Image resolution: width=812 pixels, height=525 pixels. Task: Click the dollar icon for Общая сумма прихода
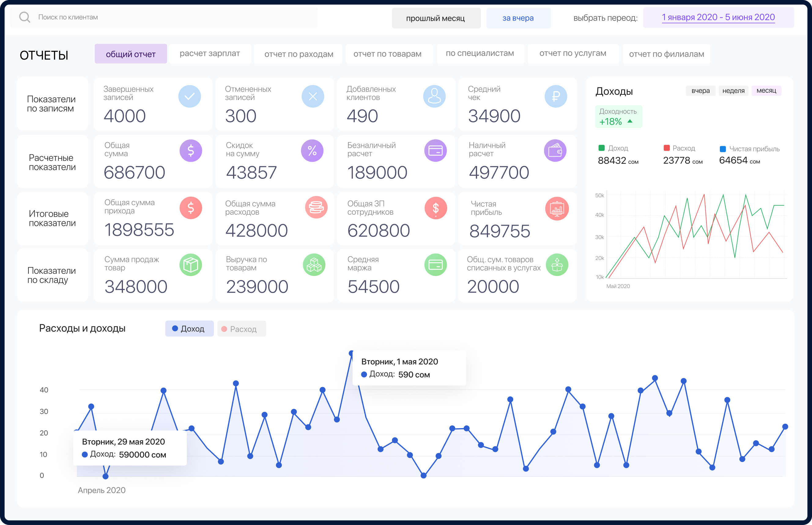tap(191, 208)
